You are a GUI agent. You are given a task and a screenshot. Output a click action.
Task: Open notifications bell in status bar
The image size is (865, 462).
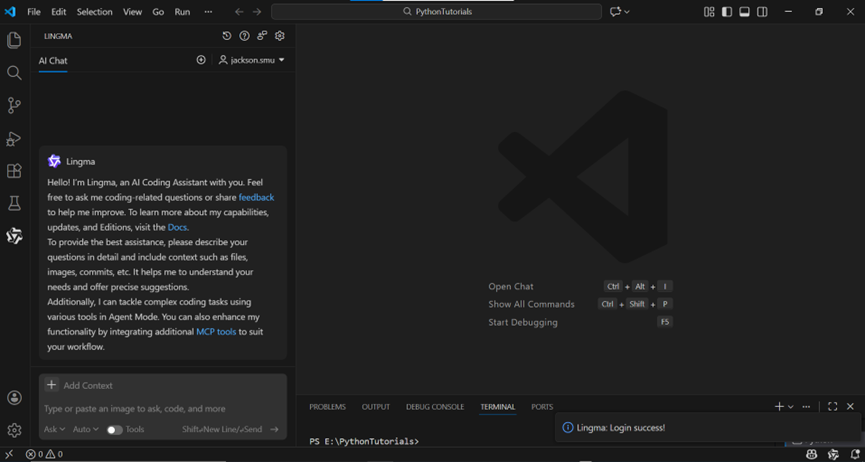855,454
